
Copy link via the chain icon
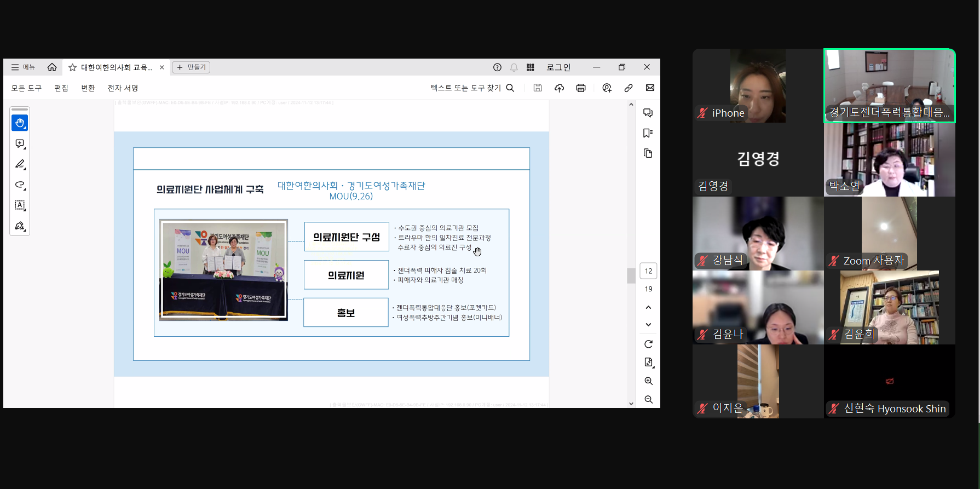(x=629, y=88)
